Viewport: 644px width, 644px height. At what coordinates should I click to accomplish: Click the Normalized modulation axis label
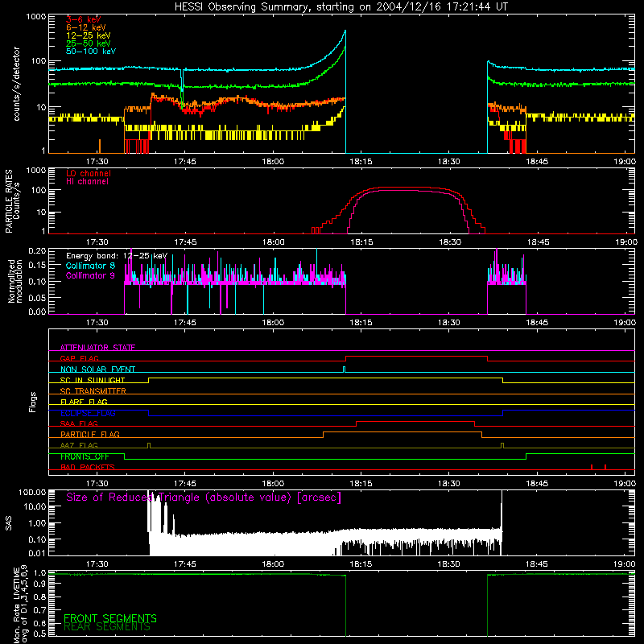[x=15, y=281]
